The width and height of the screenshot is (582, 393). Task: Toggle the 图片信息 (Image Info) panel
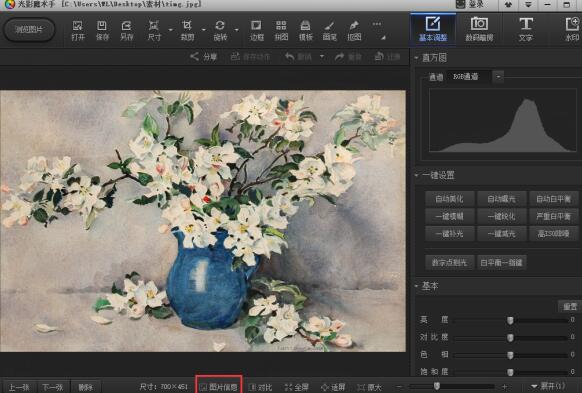[x=219, y=387]
